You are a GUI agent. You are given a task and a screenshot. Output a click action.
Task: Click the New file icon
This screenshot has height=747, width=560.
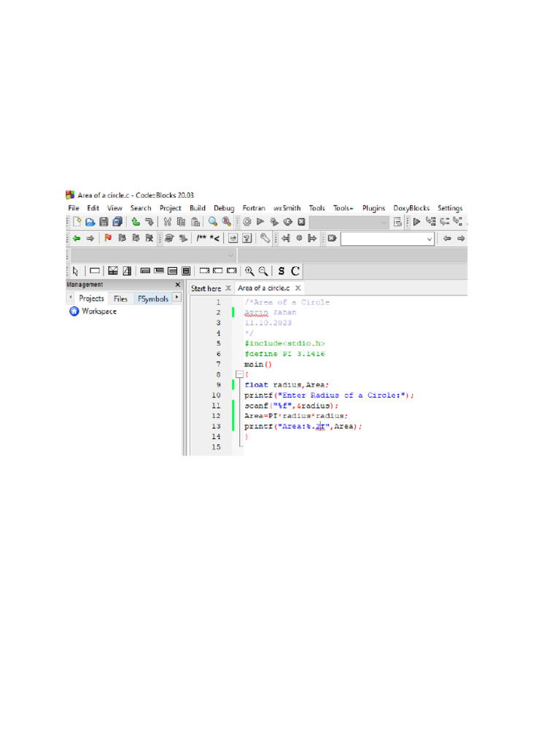click(x=77, y=222)
